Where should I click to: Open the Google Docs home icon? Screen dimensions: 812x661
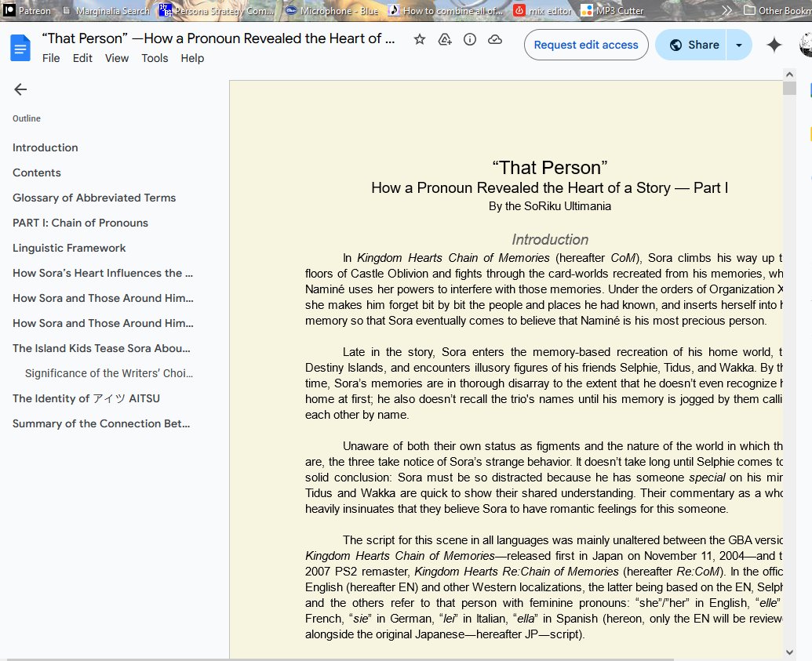point(20,48)
